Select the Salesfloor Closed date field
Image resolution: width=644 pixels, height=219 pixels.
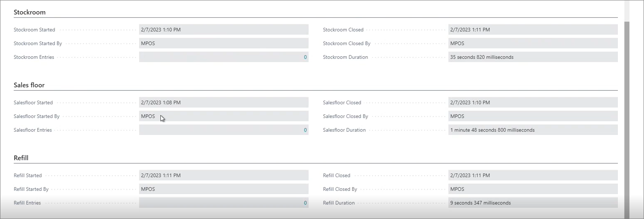tap(533, 103)
